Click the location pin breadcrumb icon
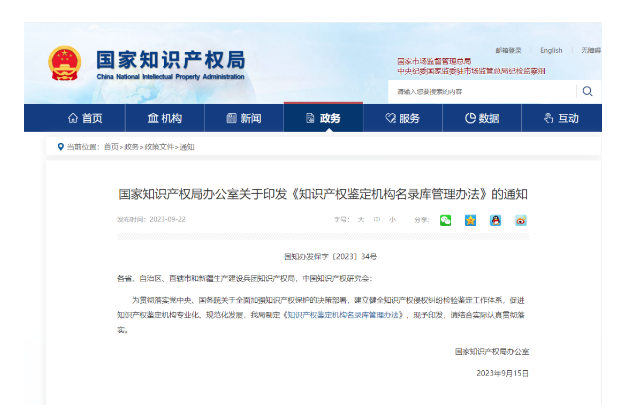This screenshot has height=418, width=628. pyautogui.click(x=60, y=147)
